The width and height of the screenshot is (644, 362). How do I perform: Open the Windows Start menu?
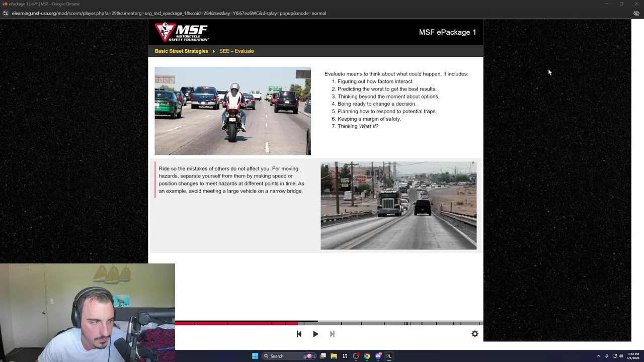pyautogui.click(x=255, y=356)
